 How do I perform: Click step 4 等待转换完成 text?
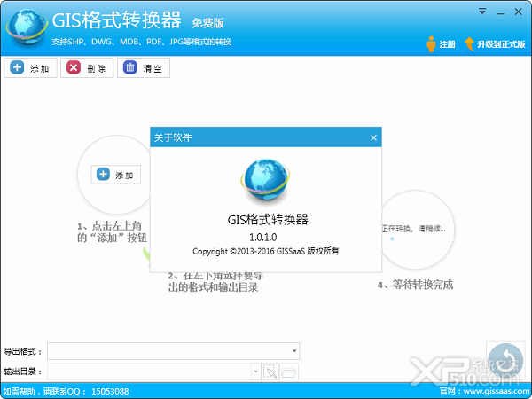point(416,285)
